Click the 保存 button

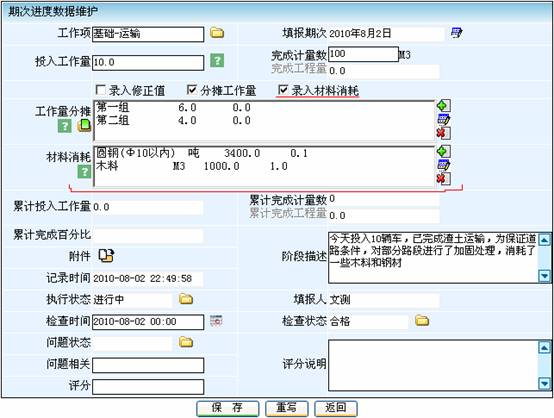[228, 408]
